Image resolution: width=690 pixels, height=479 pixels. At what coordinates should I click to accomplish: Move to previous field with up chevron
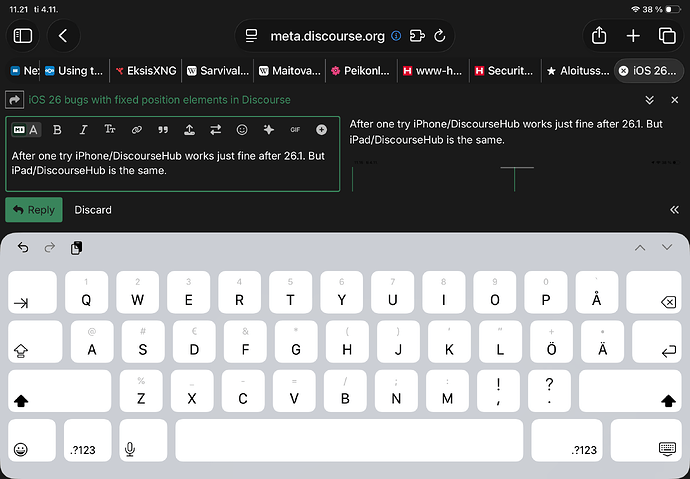[640, 248]
